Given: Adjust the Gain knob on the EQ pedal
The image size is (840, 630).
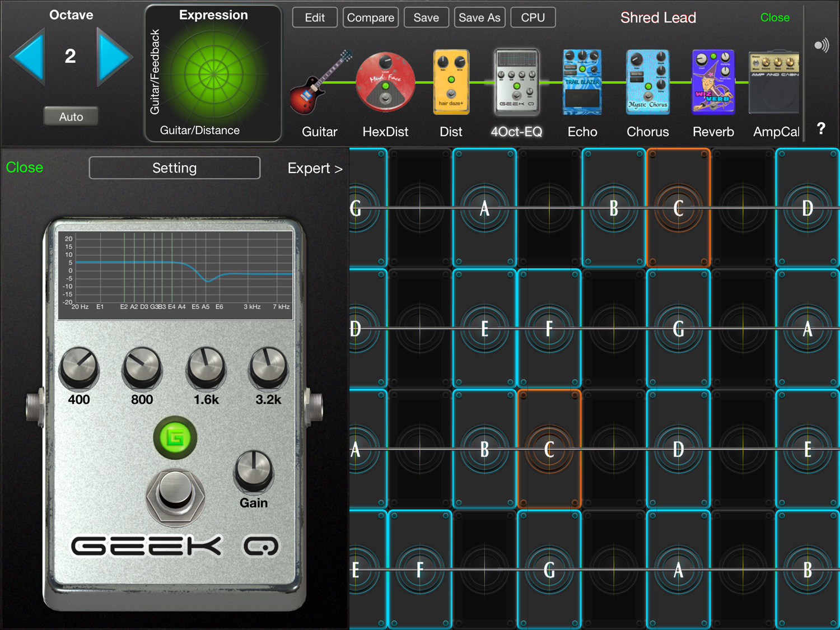Looking at the screenshot, I should [254, 472].
